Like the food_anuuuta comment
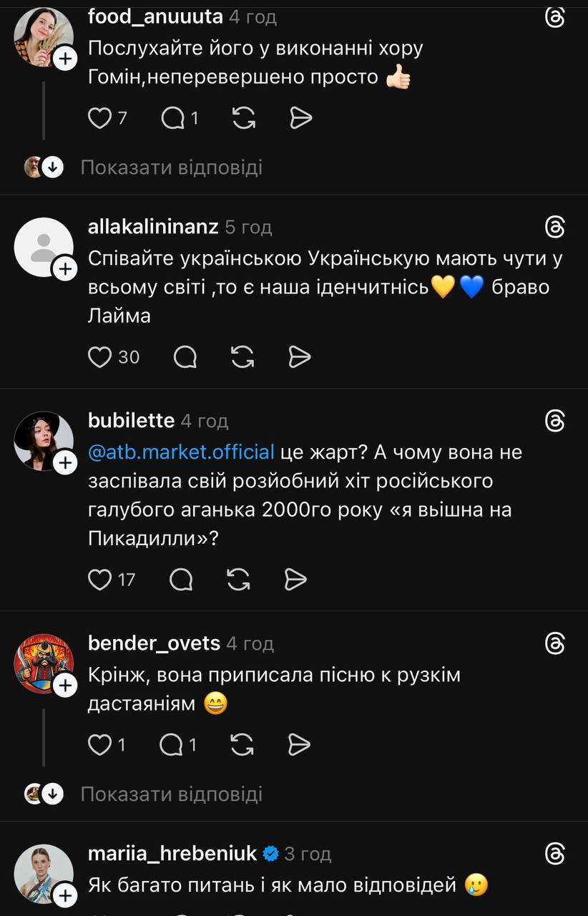This screenshot has width=588, height=916. point(99,118)
